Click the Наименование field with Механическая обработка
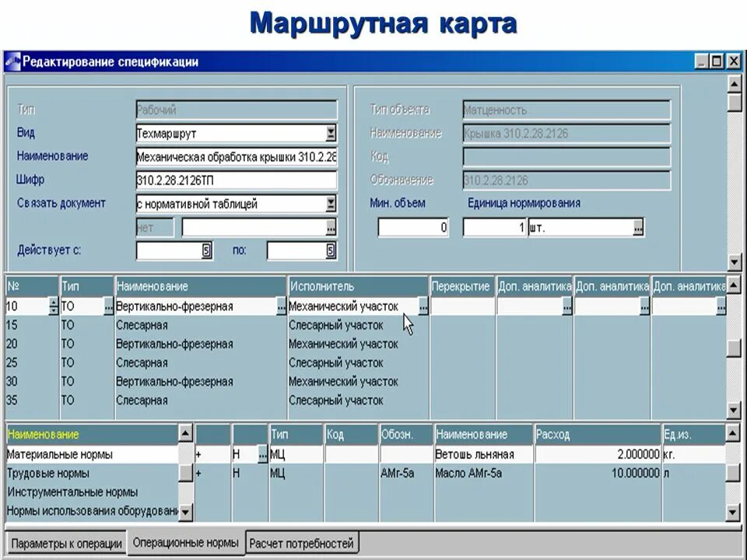The height and width of the screenshot is (560, 747). pyautogui.click(x=237, y=156)
